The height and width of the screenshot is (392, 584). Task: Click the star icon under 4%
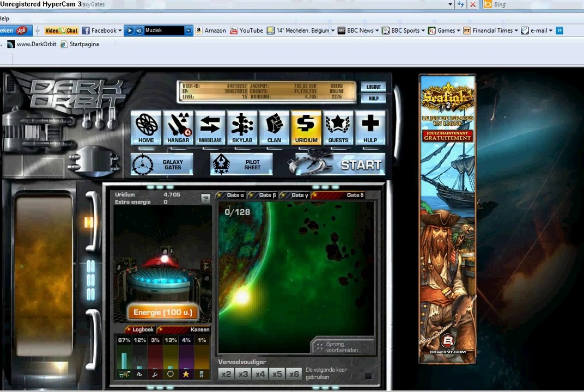[x=186, y=374]
